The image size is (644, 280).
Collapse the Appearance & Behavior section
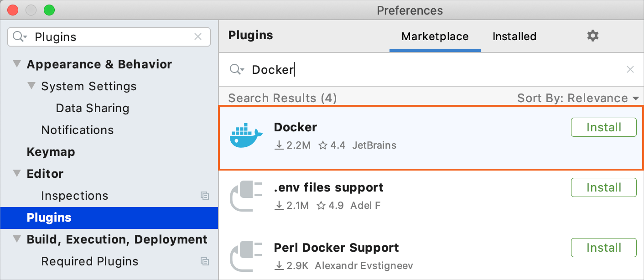[x=17, y=64]
